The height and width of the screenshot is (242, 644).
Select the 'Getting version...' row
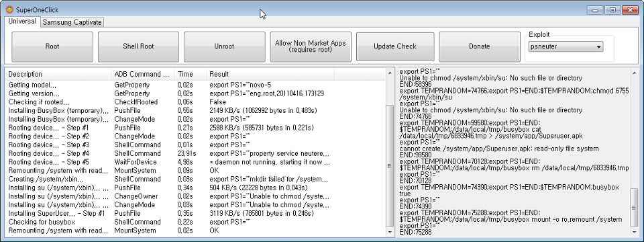click(196, 93)
